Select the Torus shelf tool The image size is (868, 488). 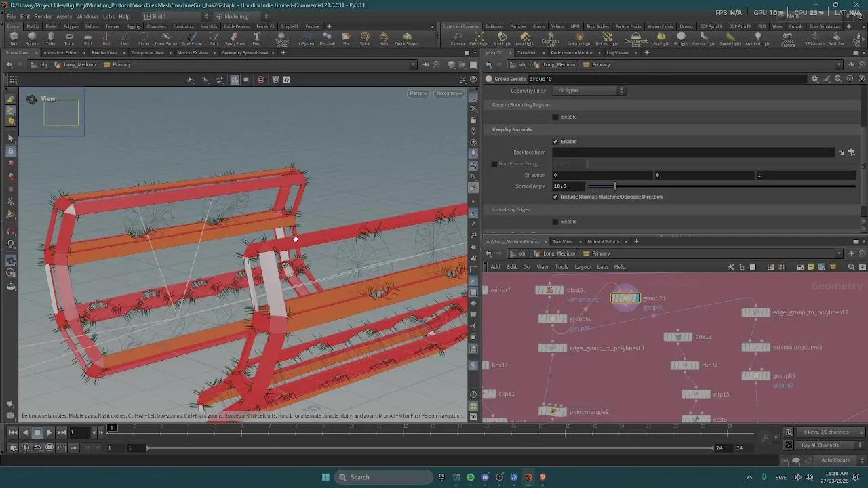[69, 39]
